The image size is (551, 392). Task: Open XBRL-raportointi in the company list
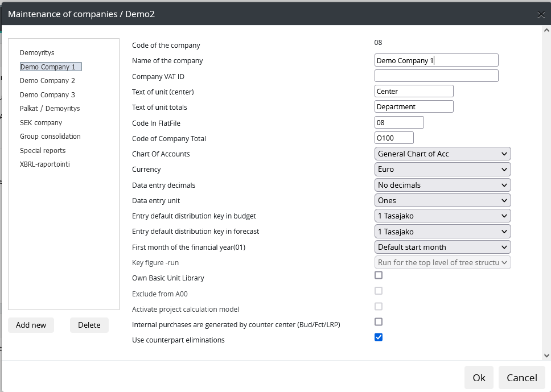click(x=44, y=164)
